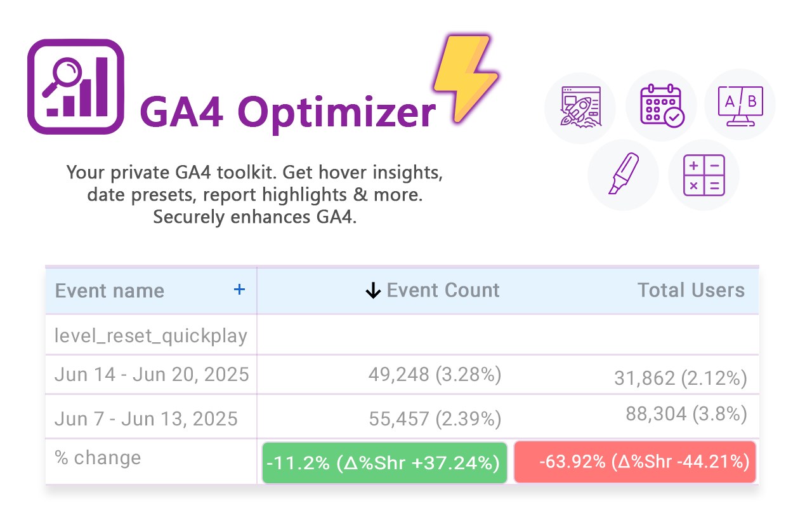812x508 pixels.
Task: Sort by the Event Count down arrow
Action: [x=373, y=291]
